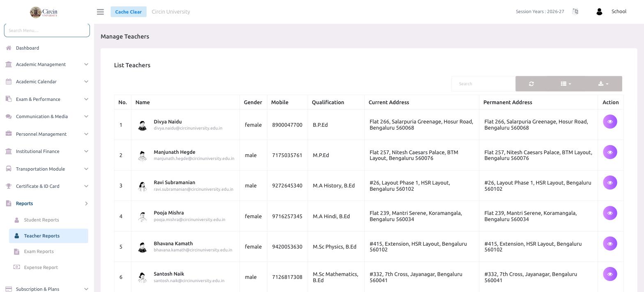Expand Subscription & Plans chevron
This screenshot has height=292, width=644.
(x=86, y=289)
